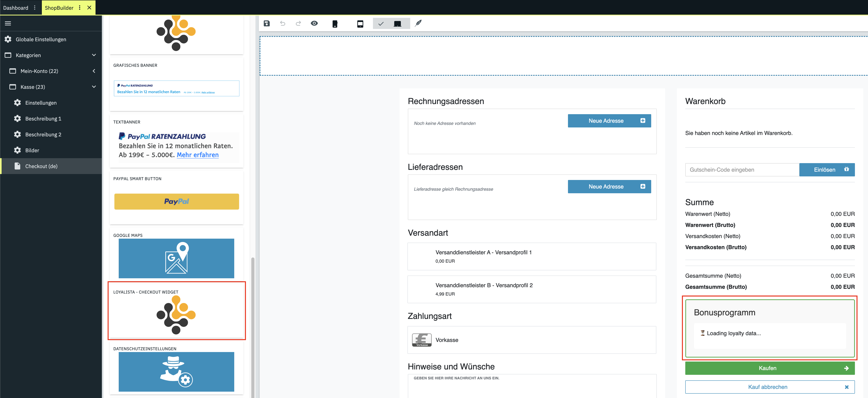The height and width of the screenshot is (398, 868).
Task: Expand Mein-Konto (22) category
Action: (x=94, y=71)
